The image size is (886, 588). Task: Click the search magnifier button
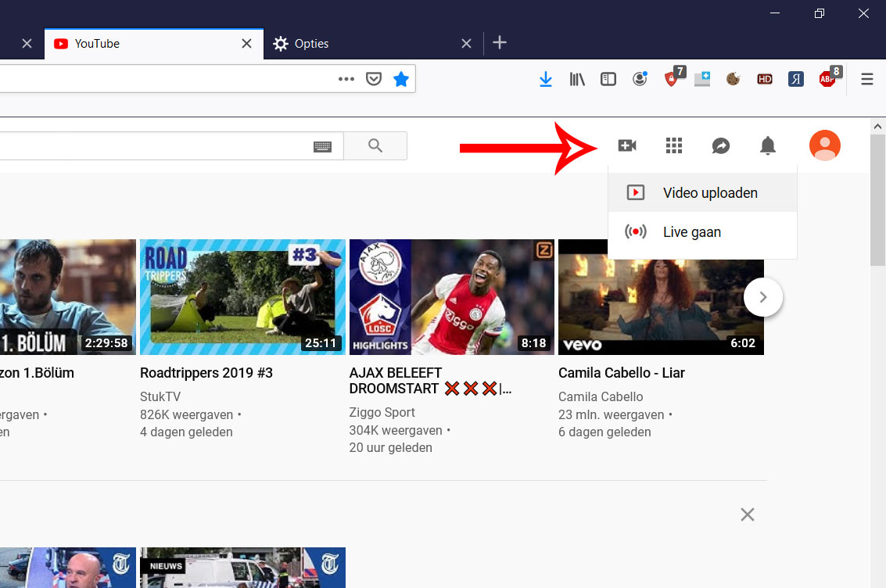click(x=375, y=145)
